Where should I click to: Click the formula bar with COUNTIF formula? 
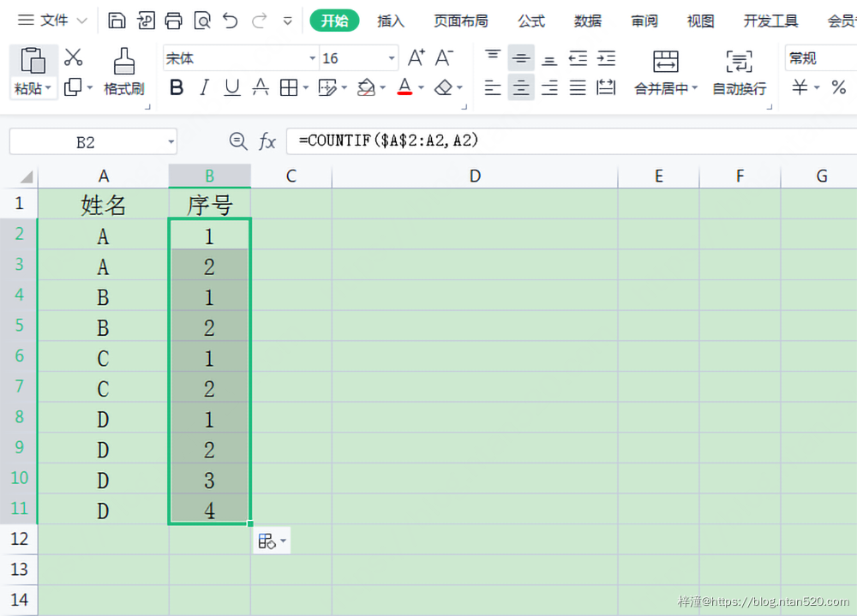click(571, 141)
